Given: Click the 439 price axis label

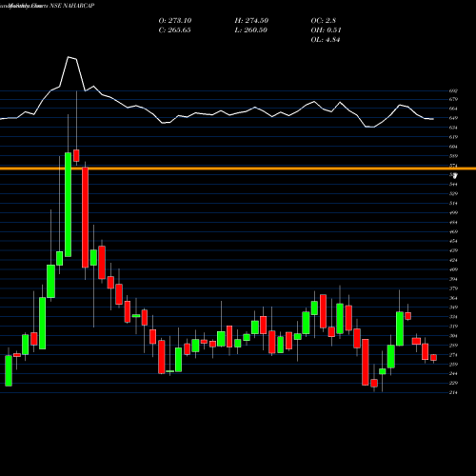Looking at the screenshot, I should pyautogui.click(x=453, y=250).
